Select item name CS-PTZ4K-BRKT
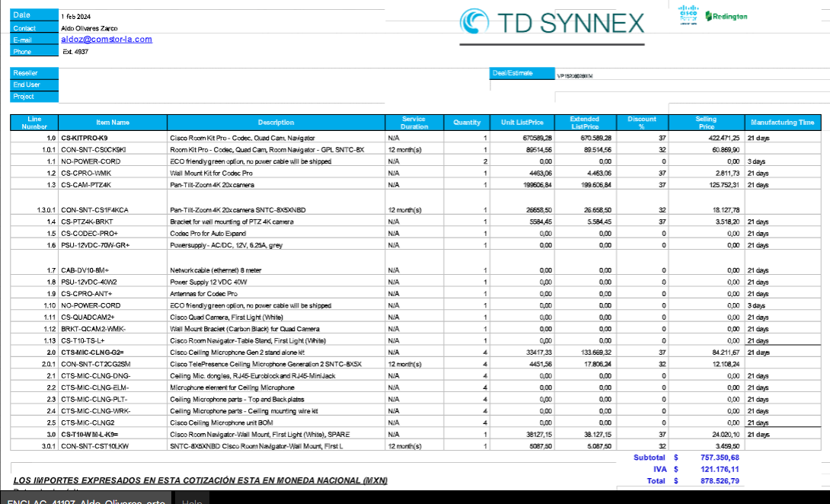The image size is (830, 504). click(x=87, y=222)
